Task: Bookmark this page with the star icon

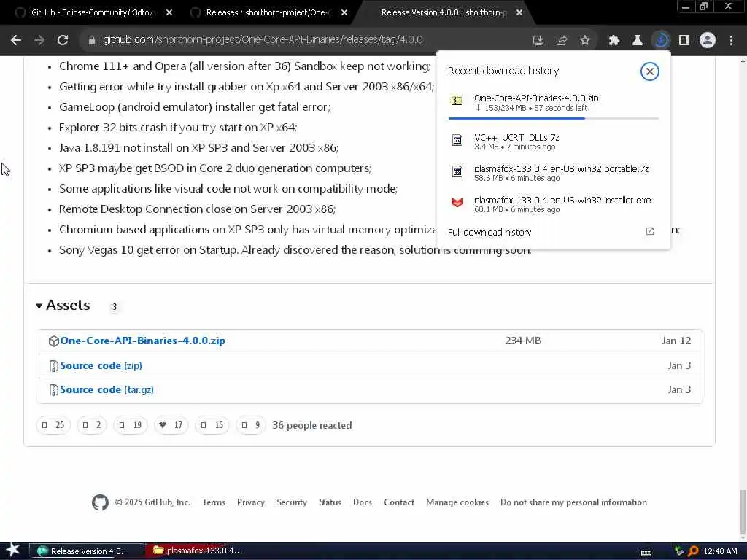Action: pyautogui.click(x=585, y=41)
